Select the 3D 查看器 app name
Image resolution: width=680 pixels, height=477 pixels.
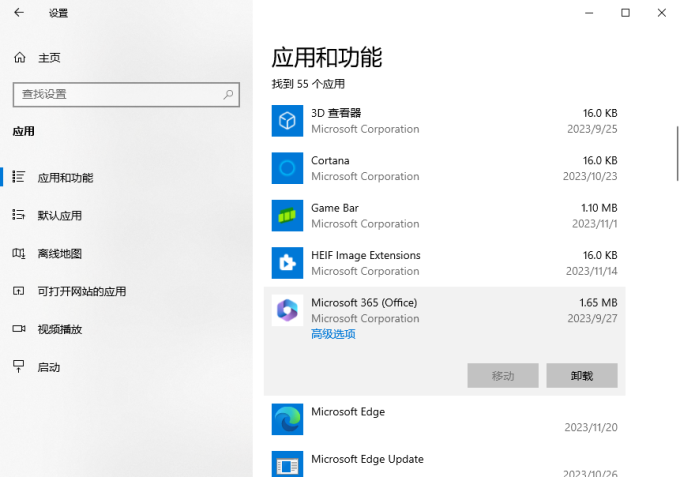[x=336, y=113]
